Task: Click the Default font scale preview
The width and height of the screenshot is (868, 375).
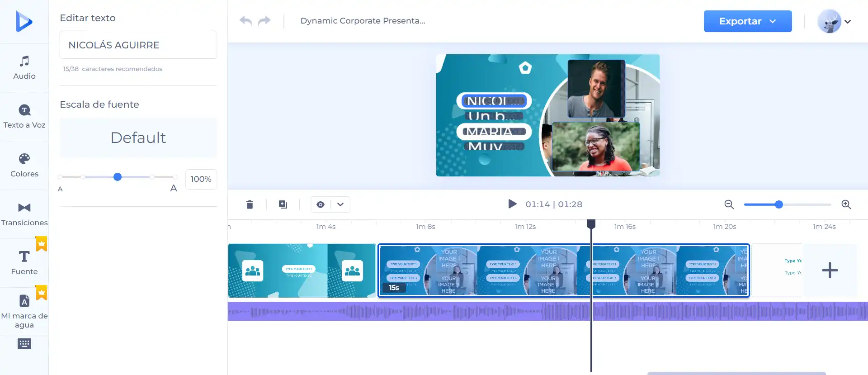Action: click(x=138, y=138)
